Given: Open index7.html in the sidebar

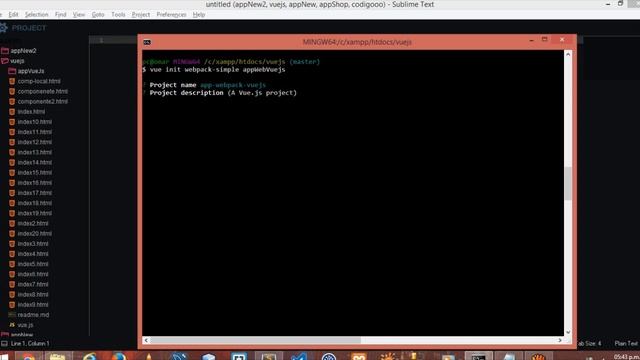Looking at the screenshot, I should click(x=33, y=284).
